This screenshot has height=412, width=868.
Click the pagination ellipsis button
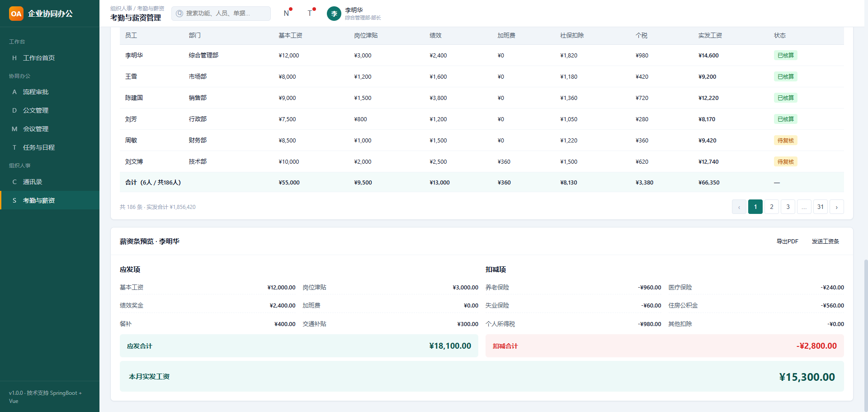pos(804,207)
